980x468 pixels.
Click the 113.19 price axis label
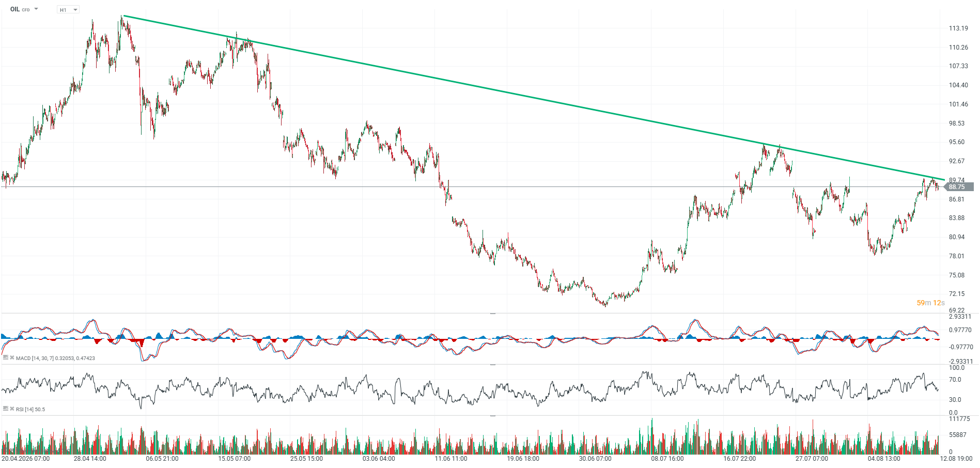(x=958, y=28)
